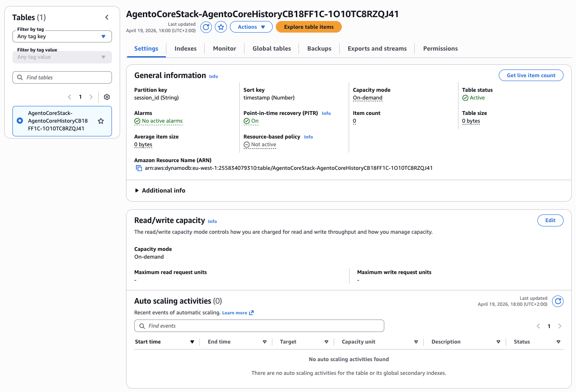Click session_id (String) partition key value
Screen dimensions: 576x392
pos(157,98)
